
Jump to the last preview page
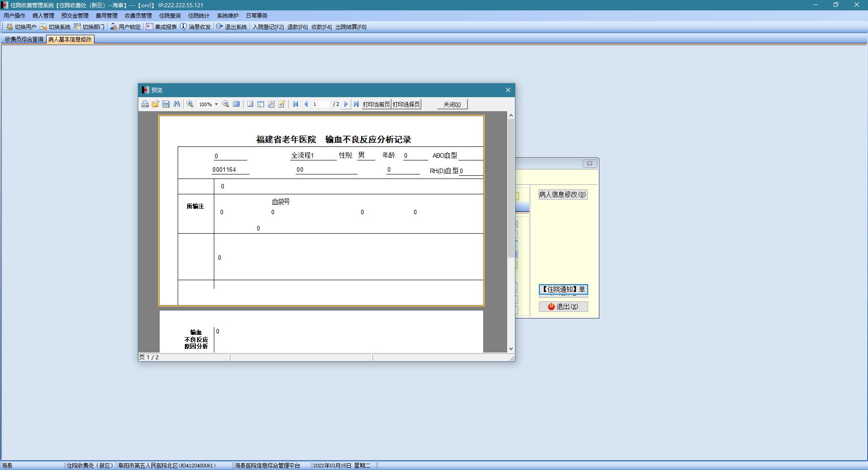pyautogui.click(x=356, y=104)
